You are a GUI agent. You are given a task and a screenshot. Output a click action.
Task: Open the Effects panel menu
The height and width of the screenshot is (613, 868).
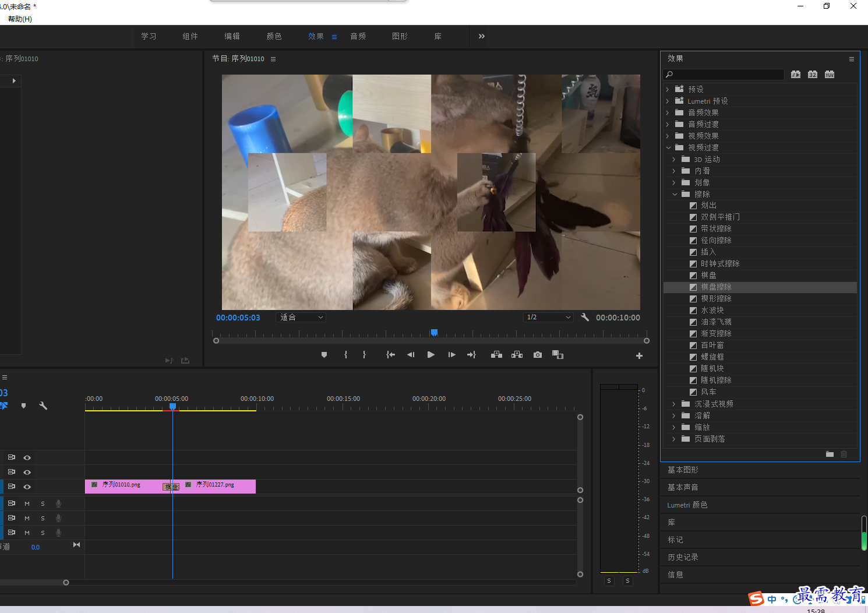click(x=851, y=59)
